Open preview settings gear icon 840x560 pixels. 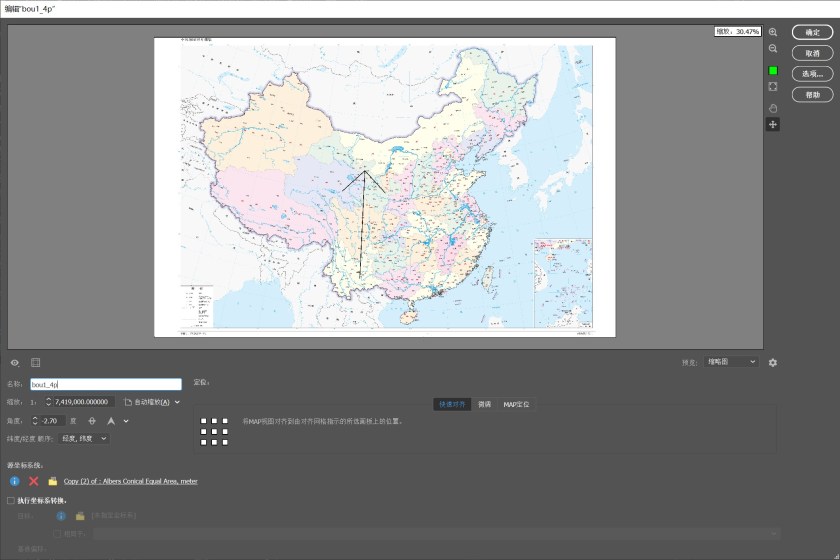point(773,362)
